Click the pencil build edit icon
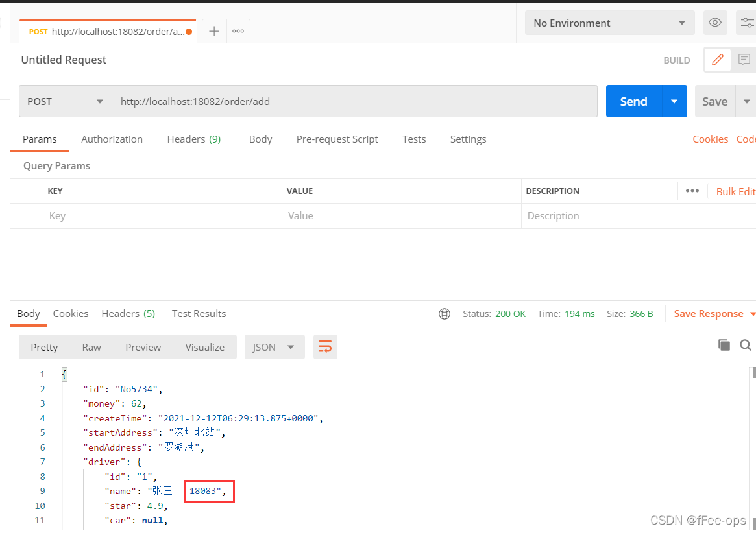Image resolution: width=756 pixels, height=533 pixels. (718, 60)
